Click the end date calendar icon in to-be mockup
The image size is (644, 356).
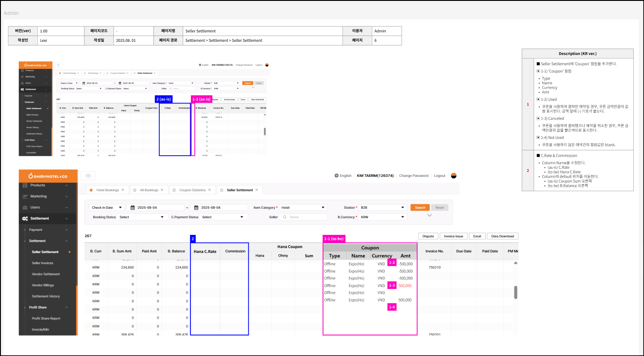[x=197, y=207]
